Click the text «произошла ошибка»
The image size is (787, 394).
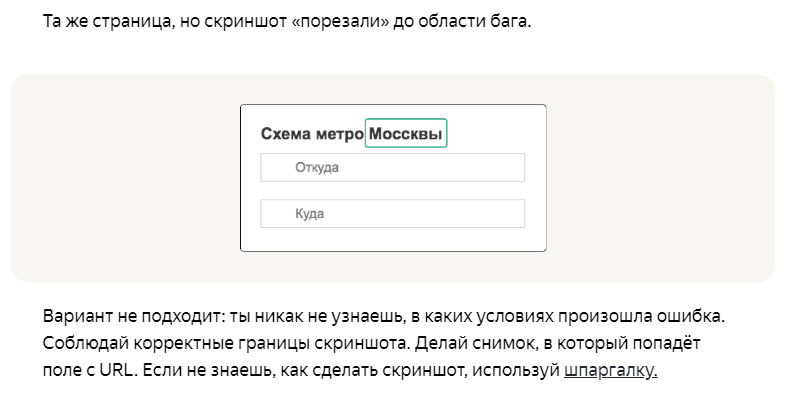click(641, 317)
